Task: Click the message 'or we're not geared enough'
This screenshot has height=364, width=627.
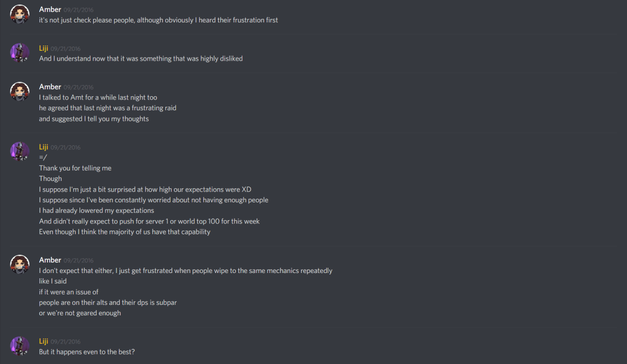Action: tap(79, 313)
